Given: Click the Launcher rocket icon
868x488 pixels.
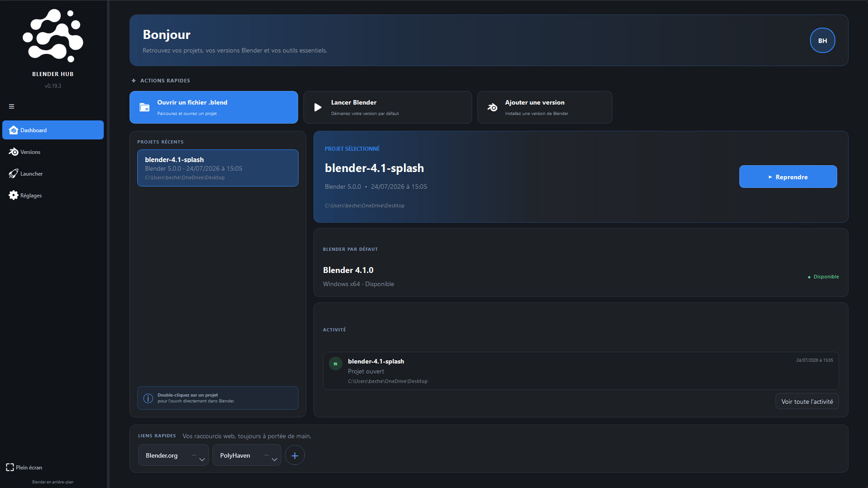Looking at the screenshot, I should pyautogui.click(x=14, y=173).
